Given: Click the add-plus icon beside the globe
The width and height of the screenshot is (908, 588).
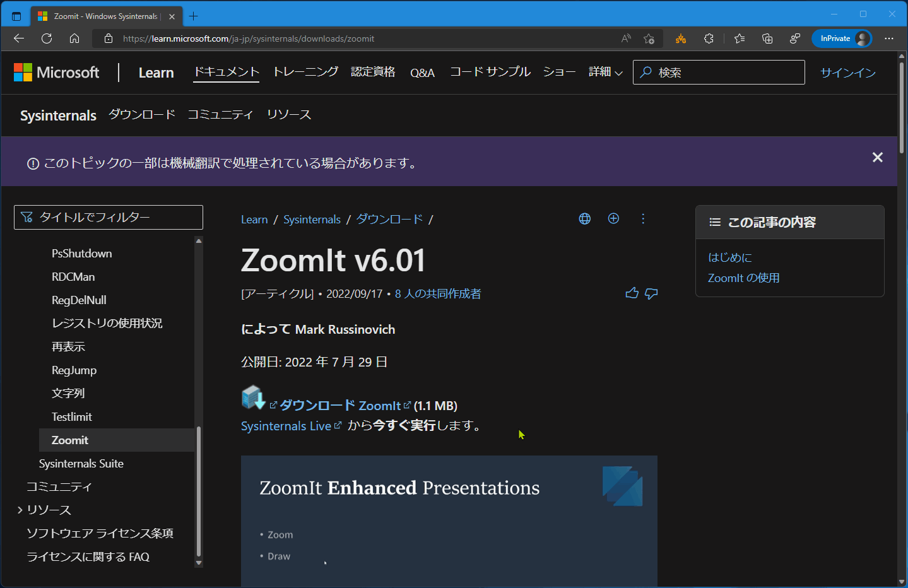Looking at the screenshot, I should (x=613, y=218).
